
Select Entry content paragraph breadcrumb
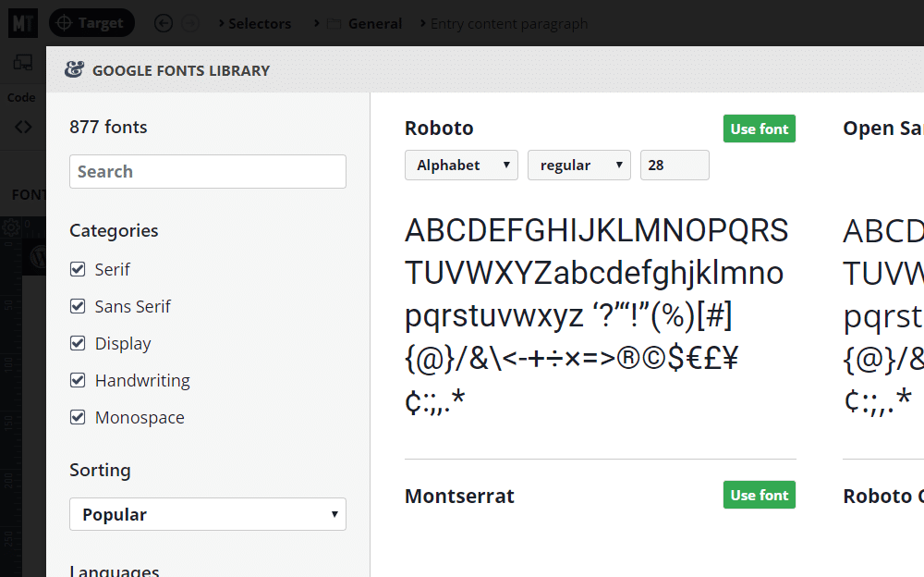pyautogui.click(x=509, y=24)
